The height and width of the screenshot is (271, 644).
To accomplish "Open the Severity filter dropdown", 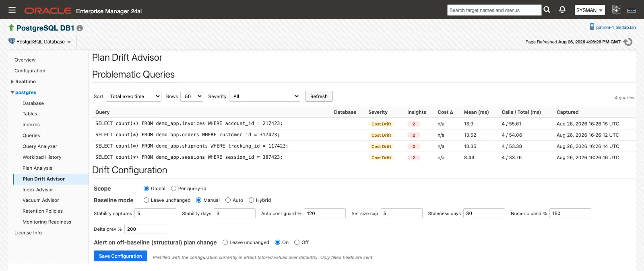I will click(264, 96).
